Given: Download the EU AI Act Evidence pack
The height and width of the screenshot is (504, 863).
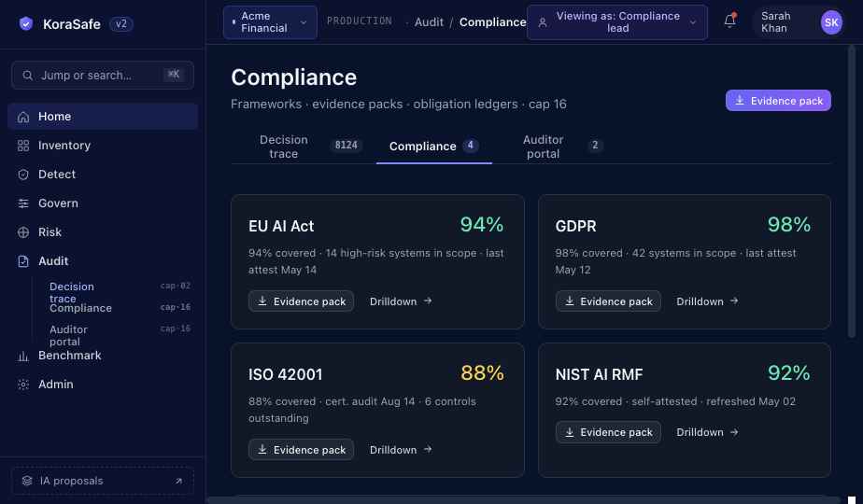Looking at the screenshot, I should click(301, 301).
